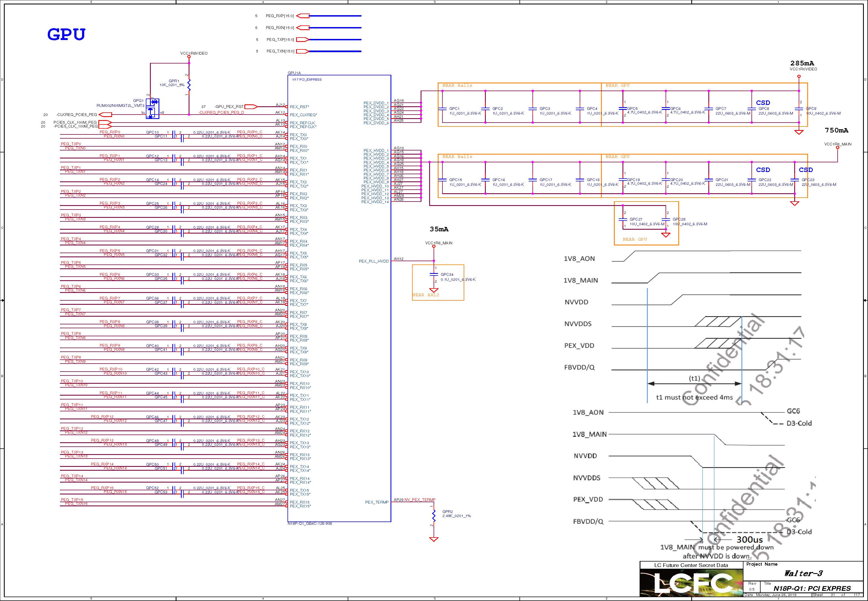Select the PEX_TERMP pin label
Viewport: 868px width, 601px height.
click(x=376, y=502)
